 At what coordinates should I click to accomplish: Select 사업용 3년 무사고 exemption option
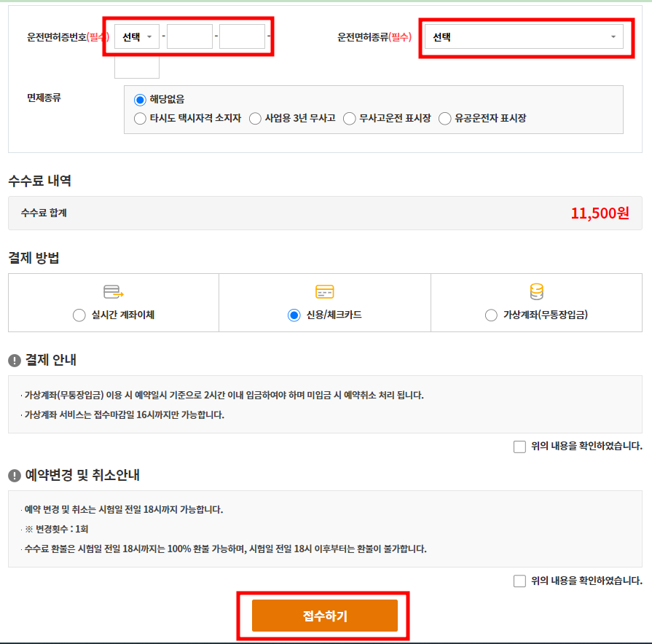[255, 117]
